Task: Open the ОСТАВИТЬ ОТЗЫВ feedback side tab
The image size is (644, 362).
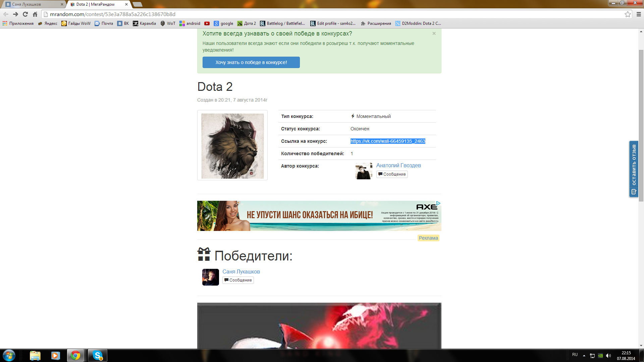Action: click(x=634, y=169)
